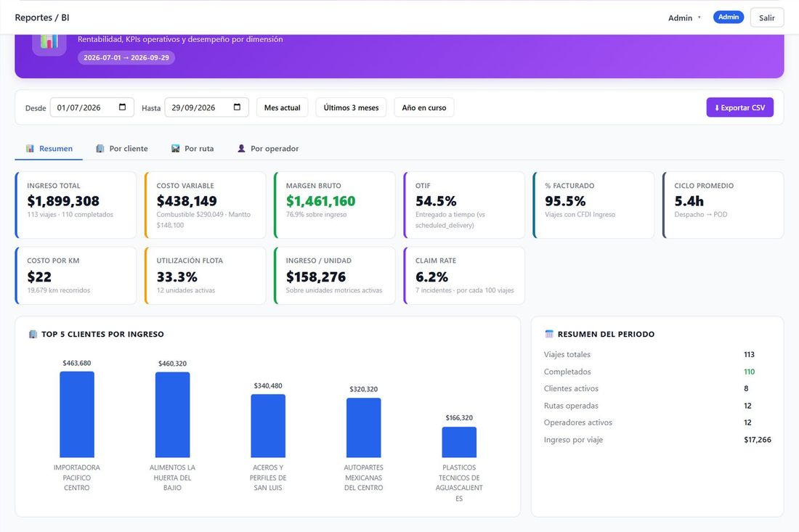Click the green Completados value 110

(749, 372)
